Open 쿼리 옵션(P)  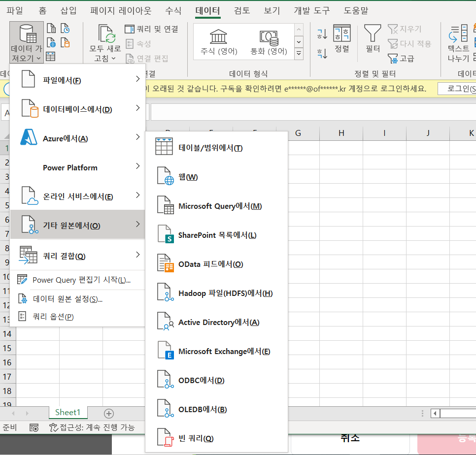pyautogui.click(x=78, y=316)
